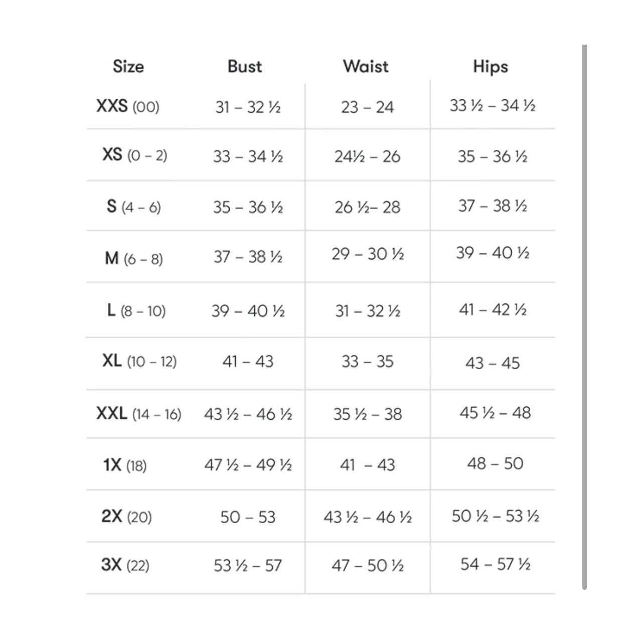Click the waist value 23 – 24
644x644 pixels.
(368, 107)
